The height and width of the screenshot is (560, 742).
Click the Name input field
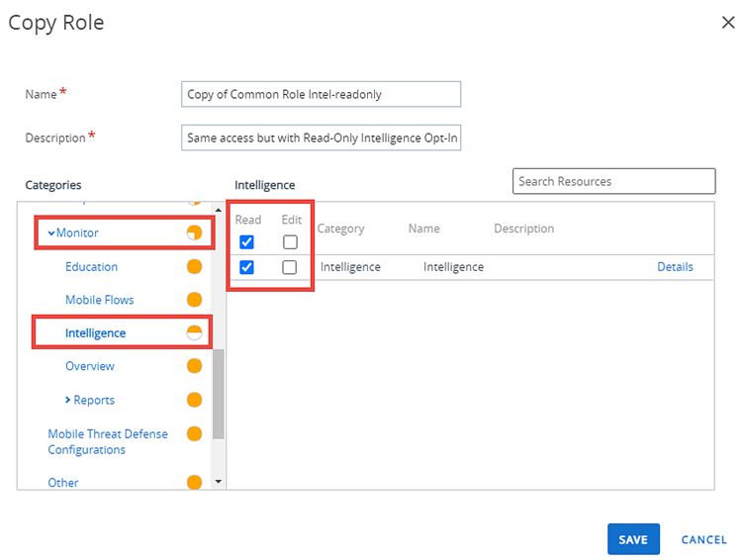tap(321, 94)
